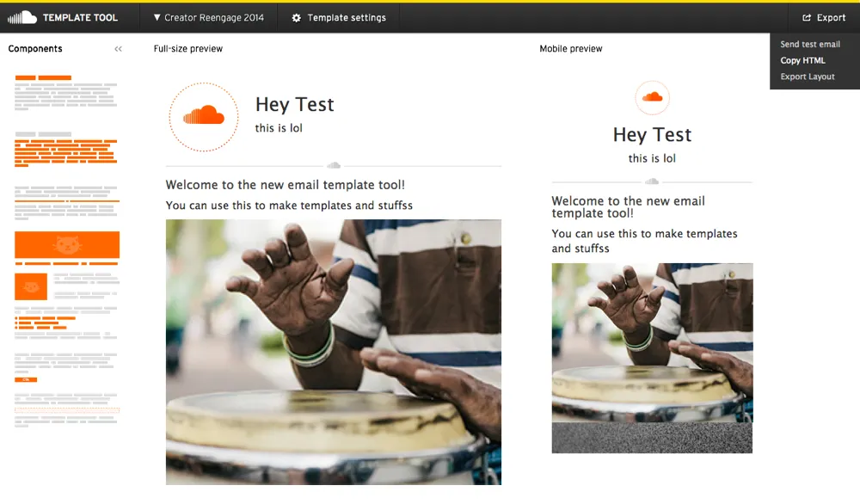Select Copy HTML in the Export menu
Image resolution: width=860 pixels, height=504 pixels.
[802, 61]
